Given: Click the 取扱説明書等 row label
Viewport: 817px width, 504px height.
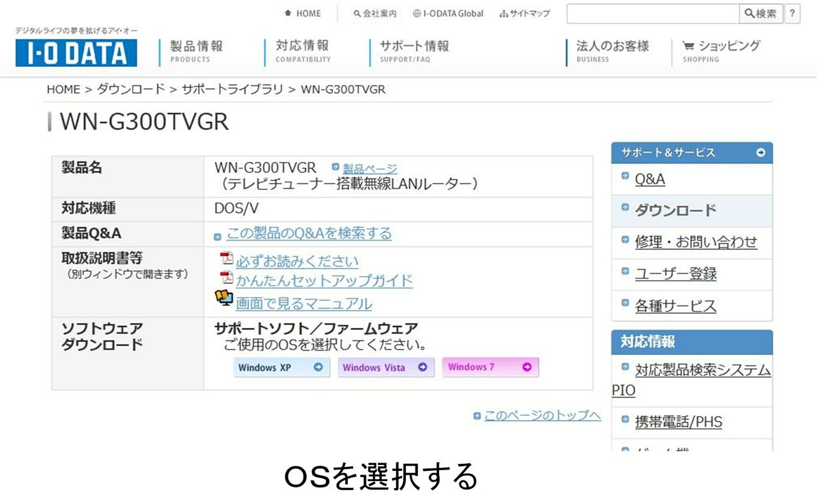Looking at the screenshot, I should tap(101, 258).
